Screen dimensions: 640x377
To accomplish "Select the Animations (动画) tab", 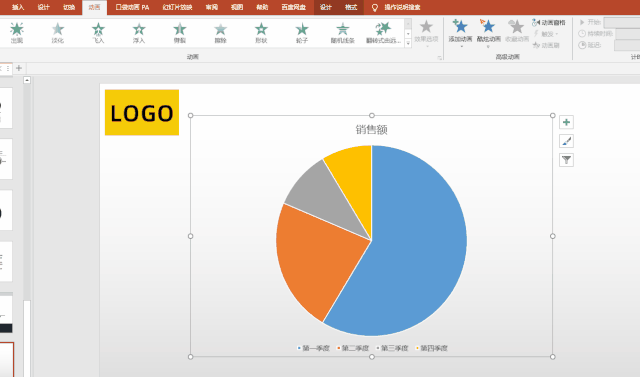I will 94,7.
